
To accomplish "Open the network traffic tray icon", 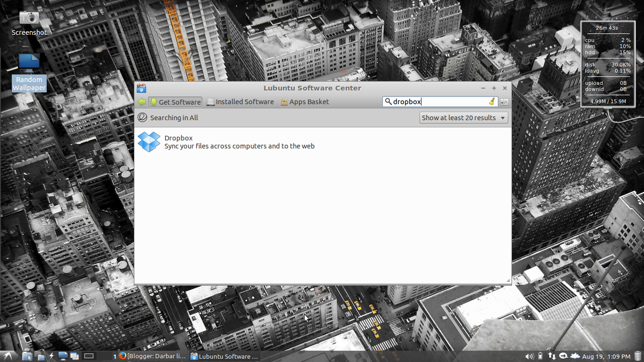I will [x=552, y=356].
